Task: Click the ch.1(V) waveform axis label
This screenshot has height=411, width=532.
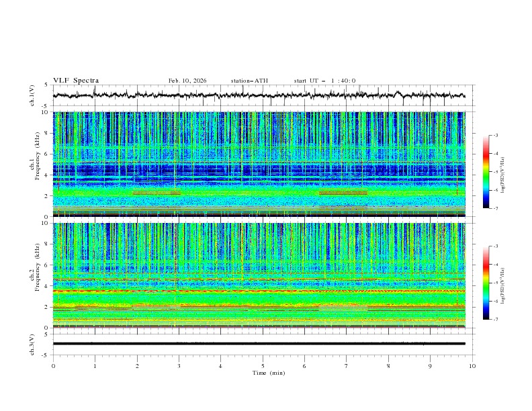Action: click(x=32, y=95)
